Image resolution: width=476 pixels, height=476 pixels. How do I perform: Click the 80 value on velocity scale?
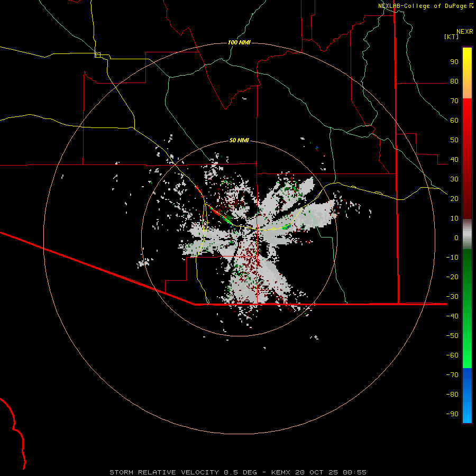point(454,81)
